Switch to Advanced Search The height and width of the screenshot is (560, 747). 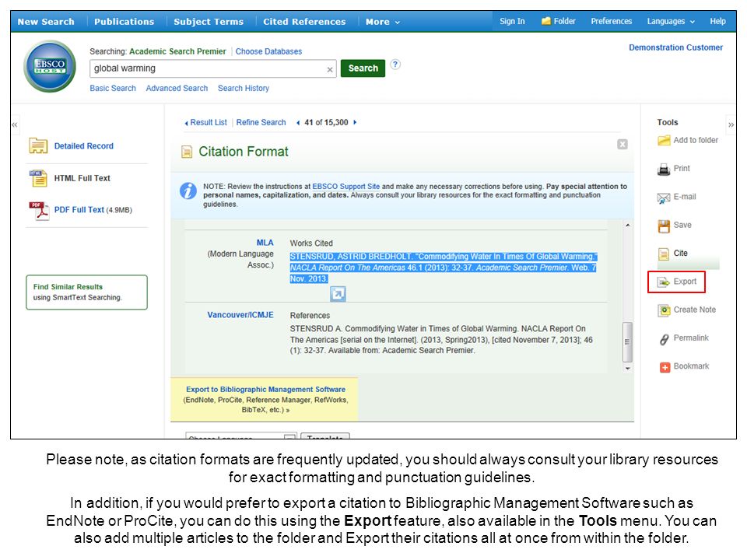[177, 88]
